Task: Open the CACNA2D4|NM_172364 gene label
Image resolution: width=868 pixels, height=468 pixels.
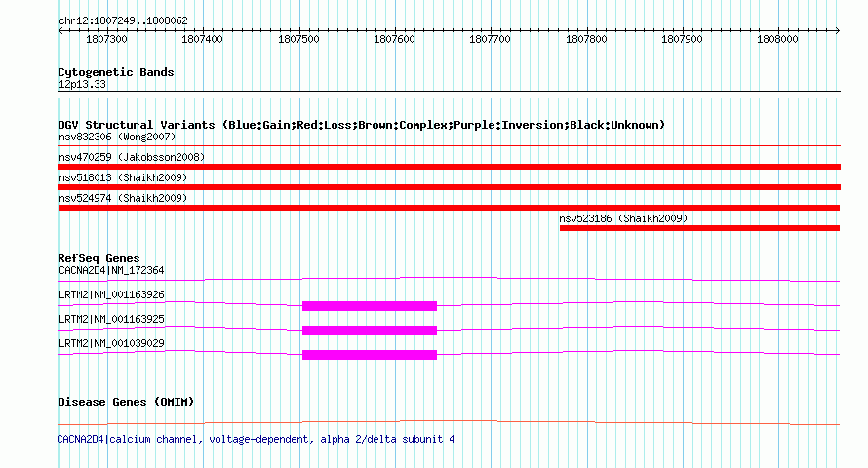Action: click(111, 270)
